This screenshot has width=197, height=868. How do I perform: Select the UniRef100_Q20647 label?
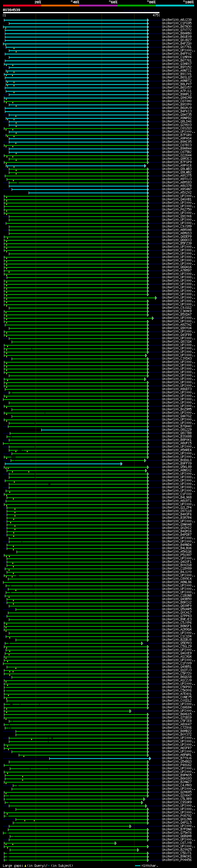click(177, 795)
